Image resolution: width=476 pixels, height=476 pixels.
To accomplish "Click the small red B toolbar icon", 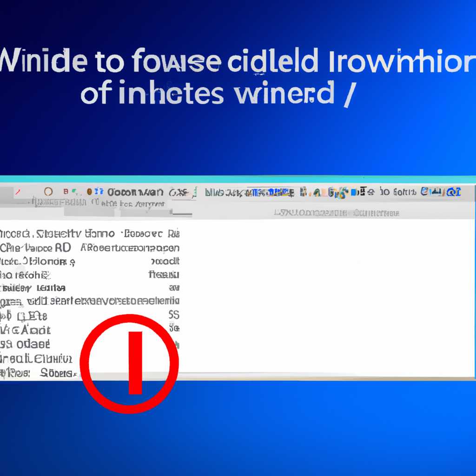I will tap(66, 192).
